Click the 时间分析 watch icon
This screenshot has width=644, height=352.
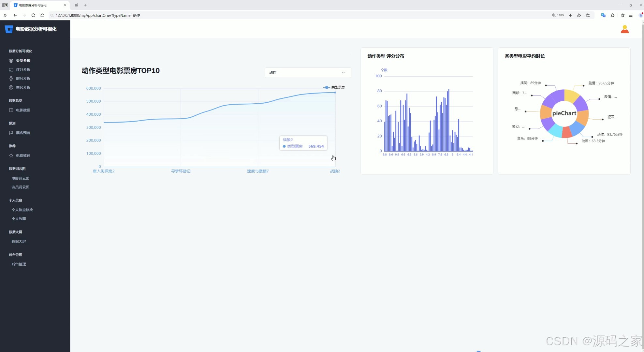click(x=11, y=79)
